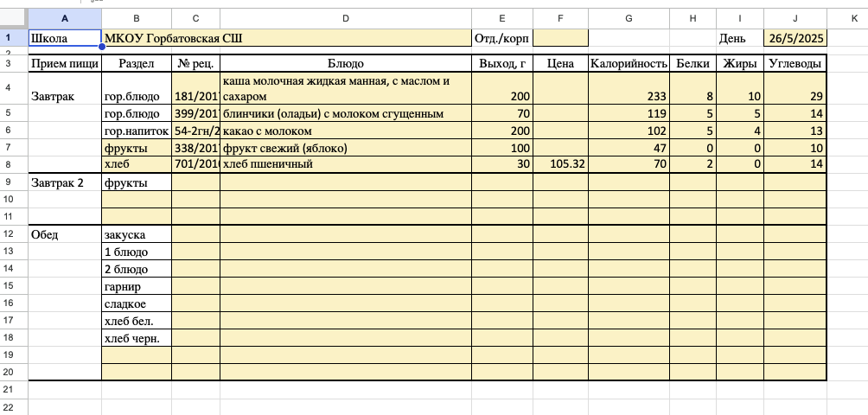
Task: Click the 'Раздел' header cell
Action: tap(137, 63)
